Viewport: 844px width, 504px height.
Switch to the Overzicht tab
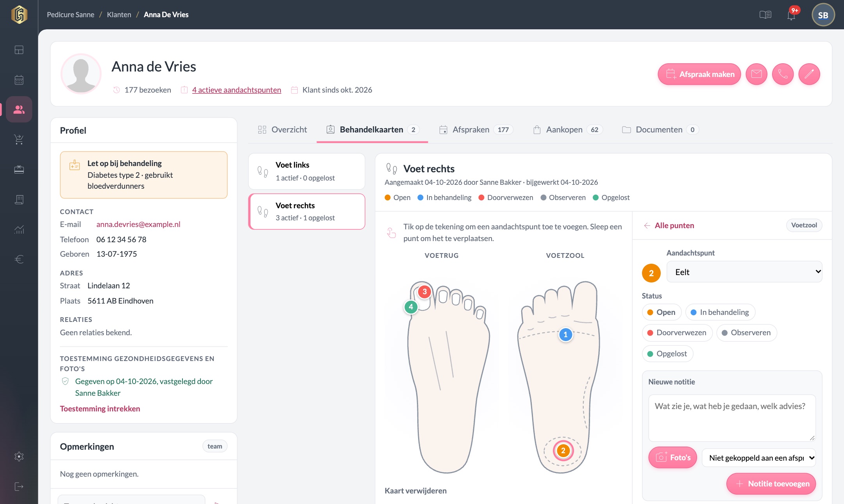(283, 130)
